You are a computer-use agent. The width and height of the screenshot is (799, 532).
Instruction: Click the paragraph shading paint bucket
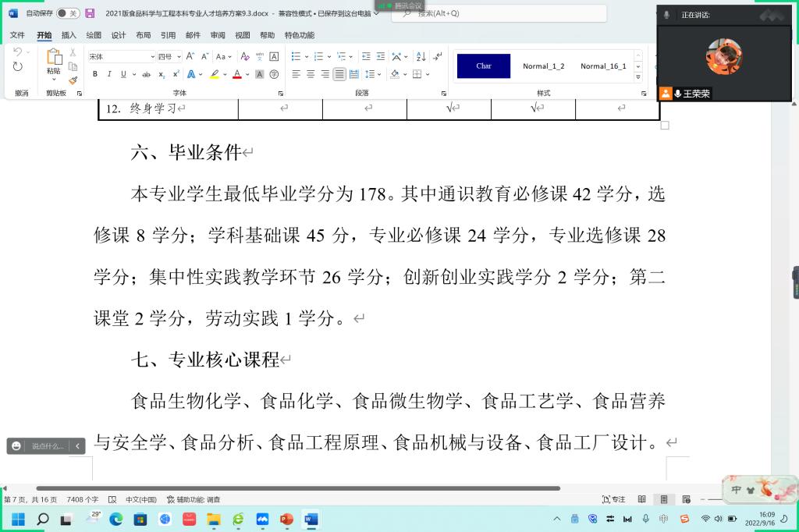395,74
